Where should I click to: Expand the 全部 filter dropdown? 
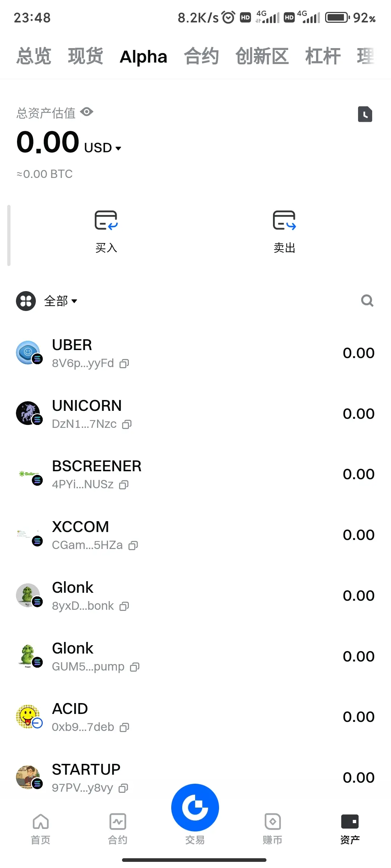[x=60, y=301]
